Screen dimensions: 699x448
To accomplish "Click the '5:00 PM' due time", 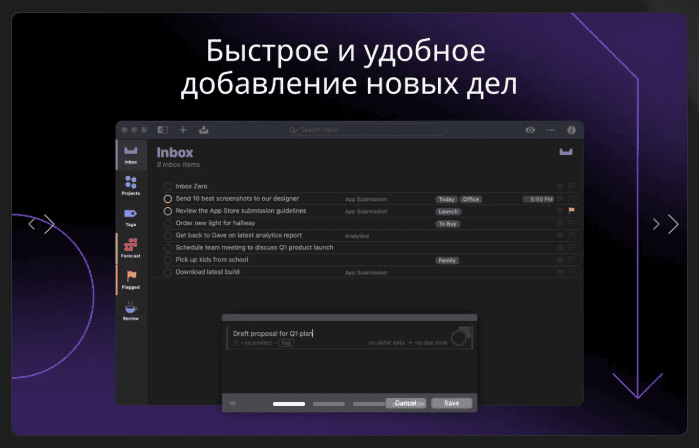I will click(x=539, y=199).
